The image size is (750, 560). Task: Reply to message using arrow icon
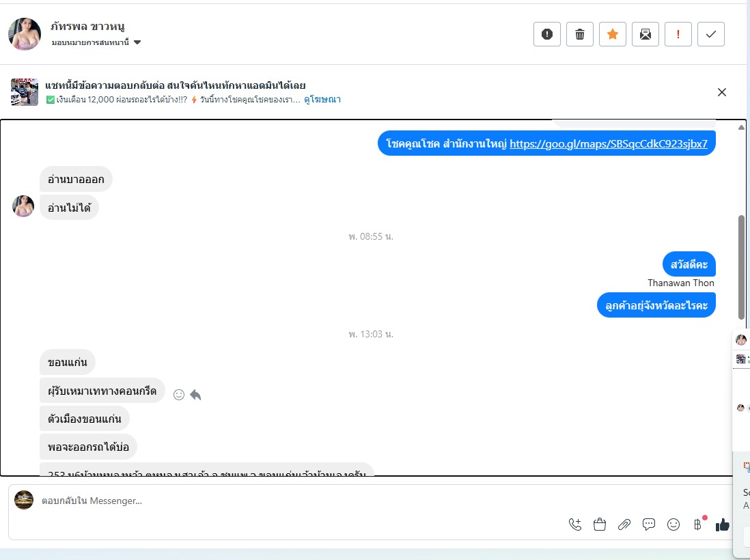tap(195, 395)
